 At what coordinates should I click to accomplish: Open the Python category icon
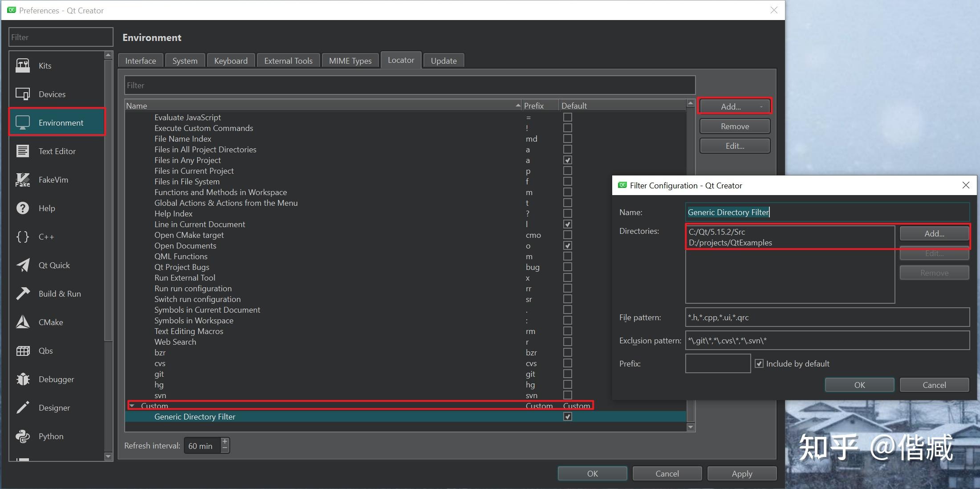[23, 436]
